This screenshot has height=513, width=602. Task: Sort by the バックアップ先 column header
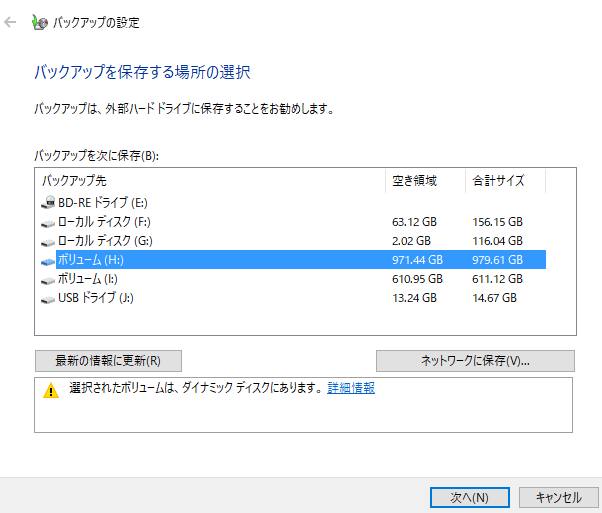coord(210,181)
